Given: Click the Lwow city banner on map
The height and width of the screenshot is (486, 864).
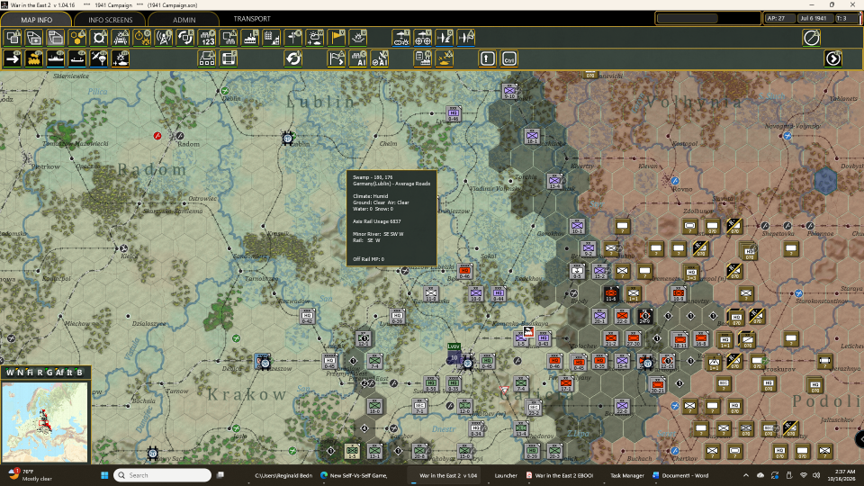Looking at the screenshot, I should [x=453, y=347].
